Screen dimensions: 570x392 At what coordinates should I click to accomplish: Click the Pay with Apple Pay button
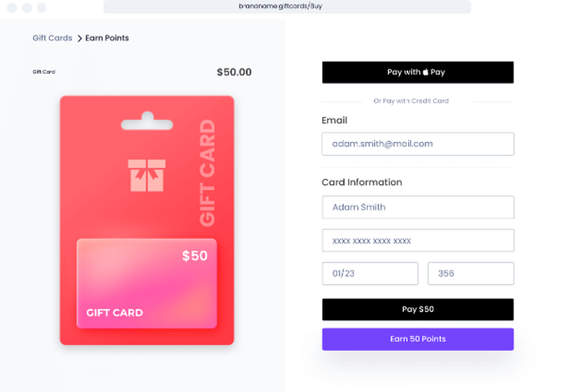pyautogui.click(x=418, y=72)
